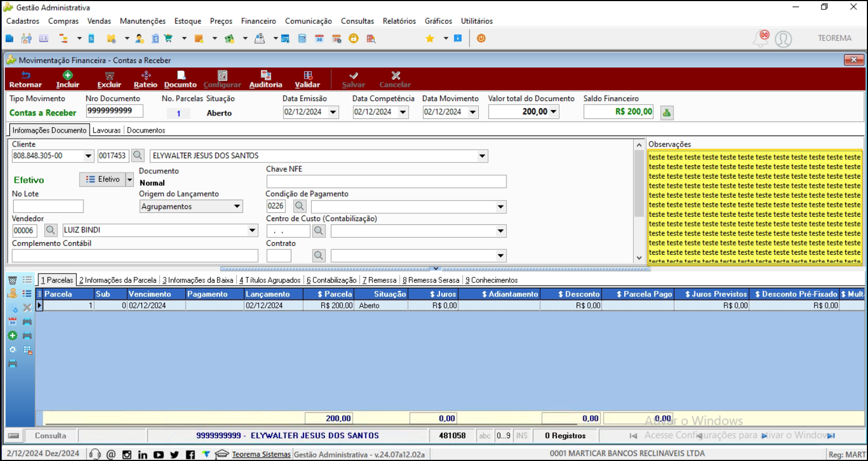The image size is (868, 461).
Task: Open the Data Movimento date dropdown
Action: pos(473,112)
